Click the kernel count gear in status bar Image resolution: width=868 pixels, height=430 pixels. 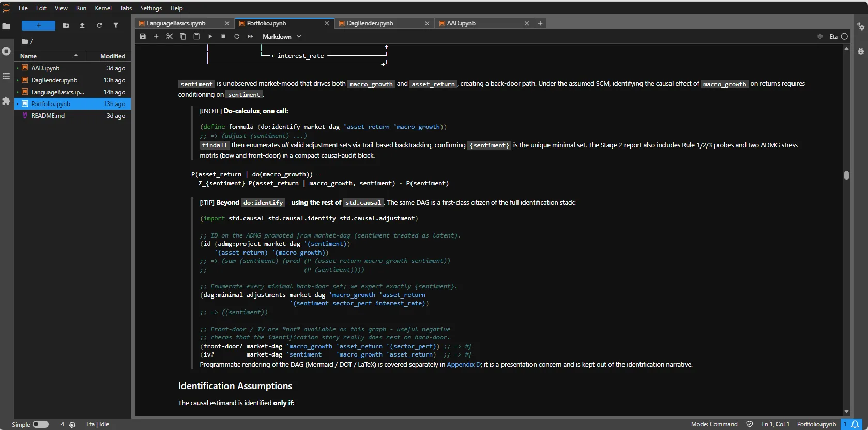tap(72, 424)
